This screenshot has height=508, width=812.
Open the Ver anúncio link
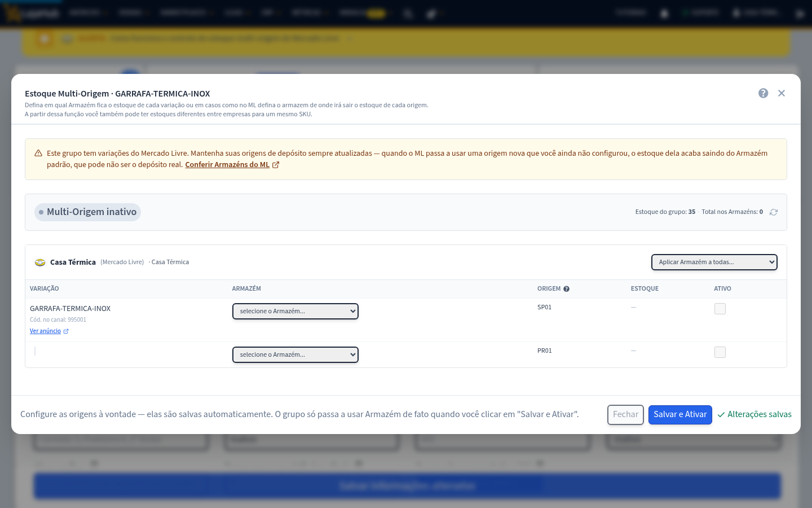coord(45,331)
